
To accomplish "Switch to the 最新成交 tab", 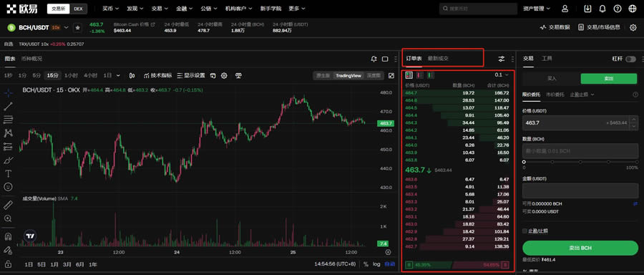I will (x=438, y=59).
